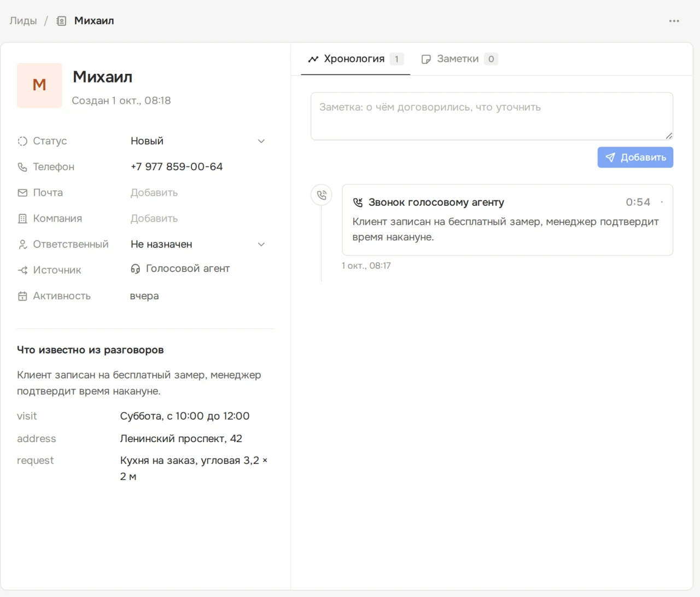
Task: Click the envelope icon beside Почта
Action: pos(22,193)
